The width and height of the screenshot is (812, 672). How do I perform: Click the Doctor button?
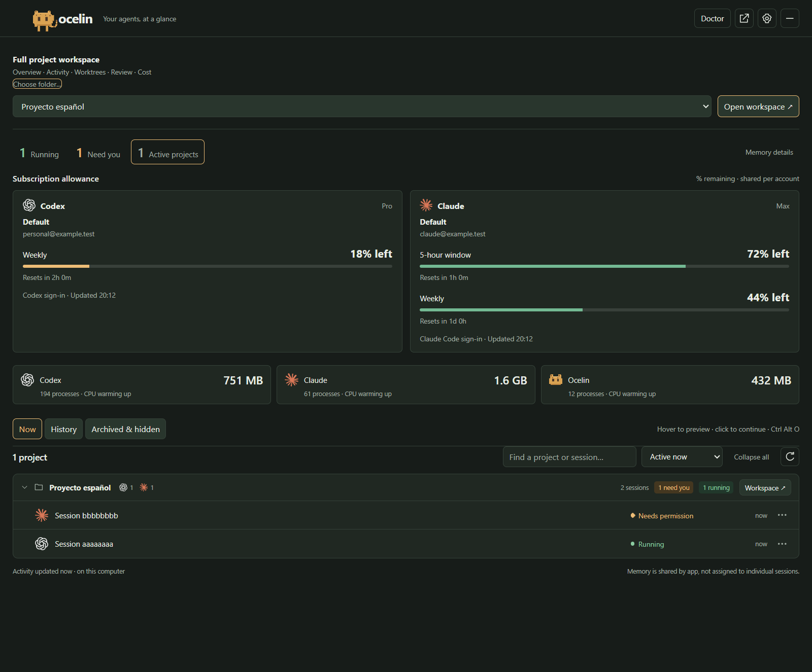click(x=712, y=18)
